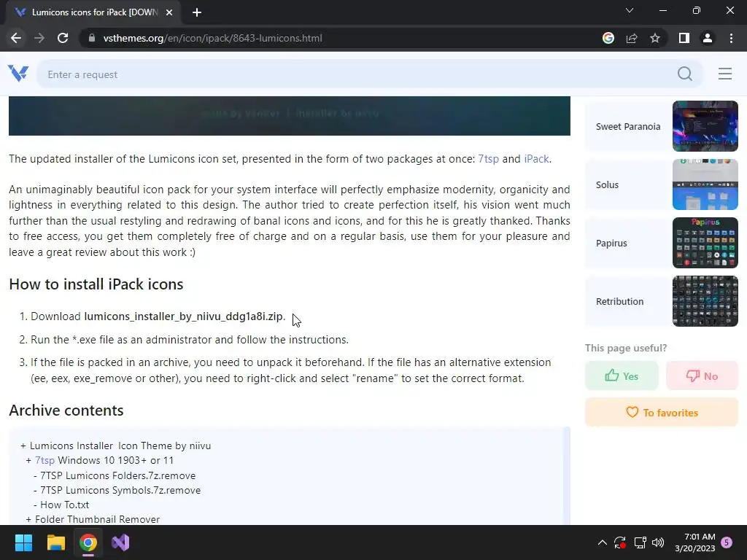
Task: Reload the current page
Action: (63, 38)
